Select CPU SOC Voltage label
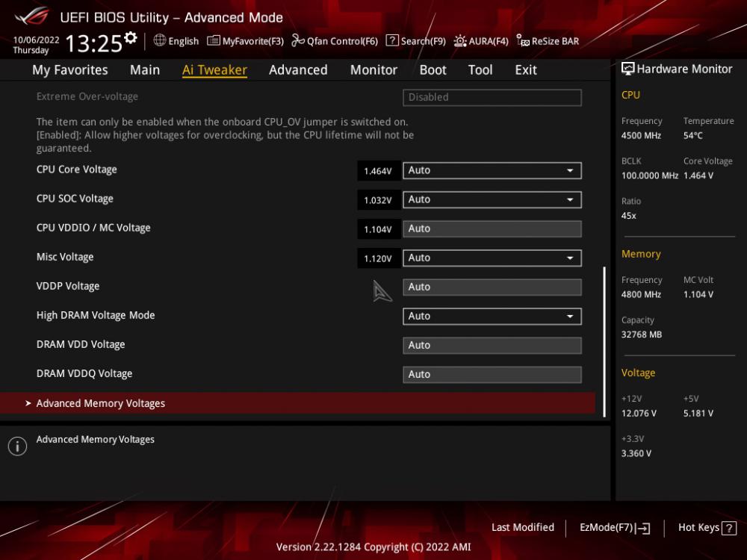Screen dimensions: 747x560 click(75, 199)
